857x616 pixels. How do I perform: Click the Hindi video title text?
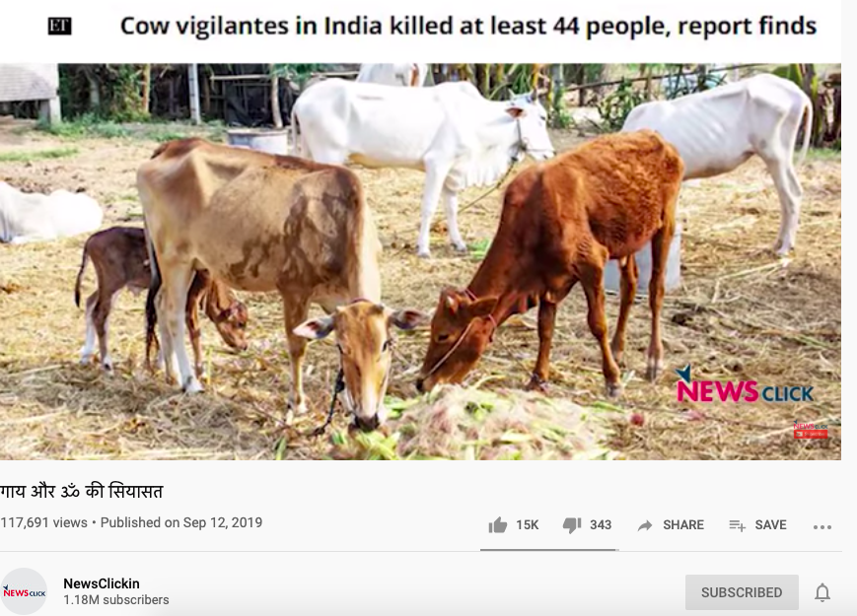(82, 492)
